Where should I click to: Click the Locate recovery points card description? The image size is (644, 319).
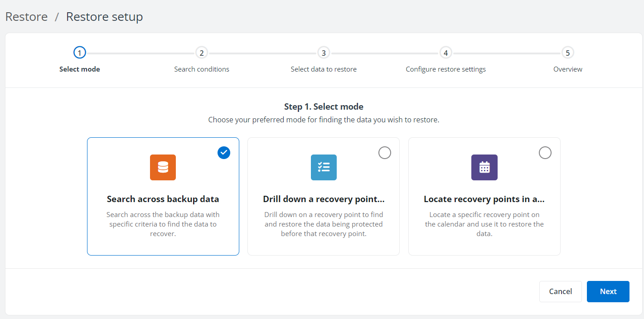tap(484, 224)
